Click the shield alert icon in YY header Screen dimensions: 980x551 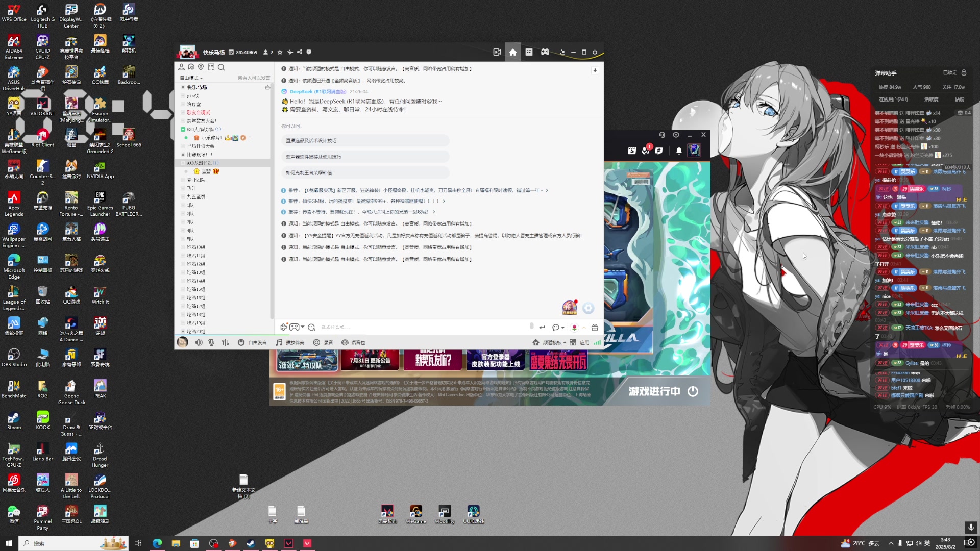click(x=309, y=52)
